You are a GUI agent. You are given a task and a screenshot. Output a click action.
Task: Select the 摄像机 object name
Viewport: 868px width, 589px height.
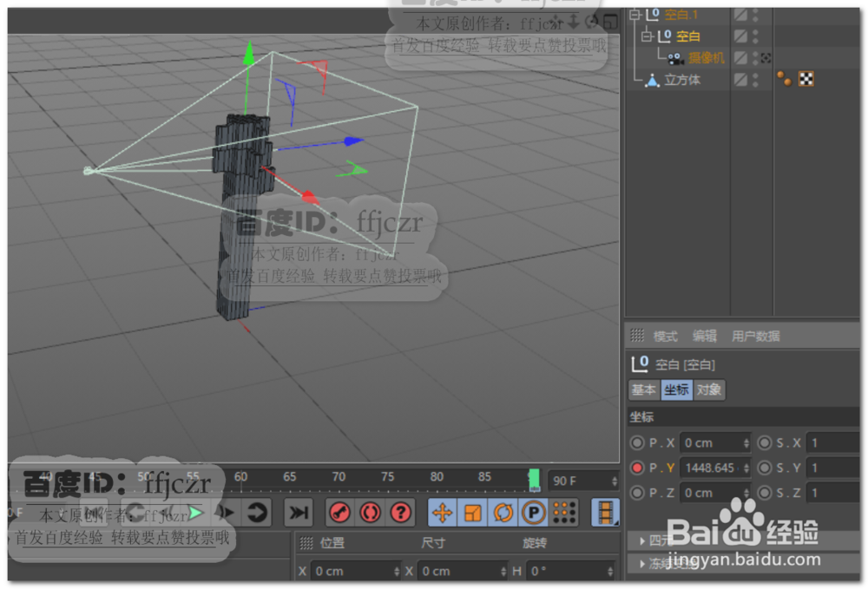click(x=707, y=58)
